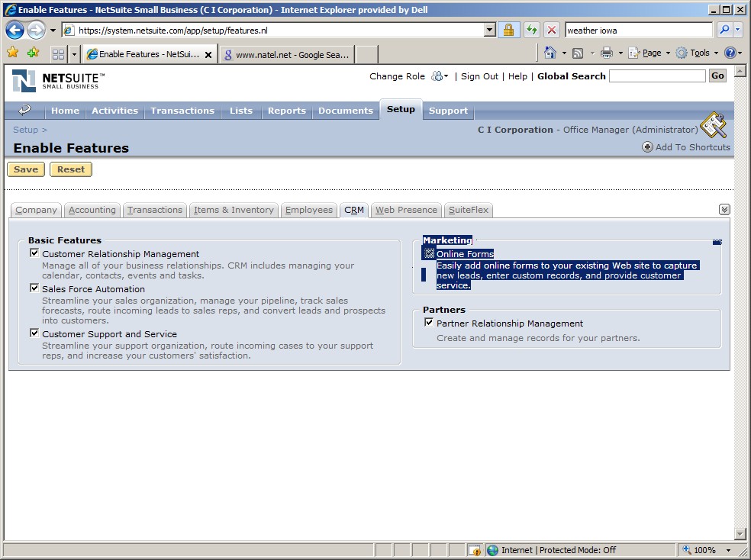Click the page scrollbar down arrow
Screen dimensions: 751x560
[740, 533]
